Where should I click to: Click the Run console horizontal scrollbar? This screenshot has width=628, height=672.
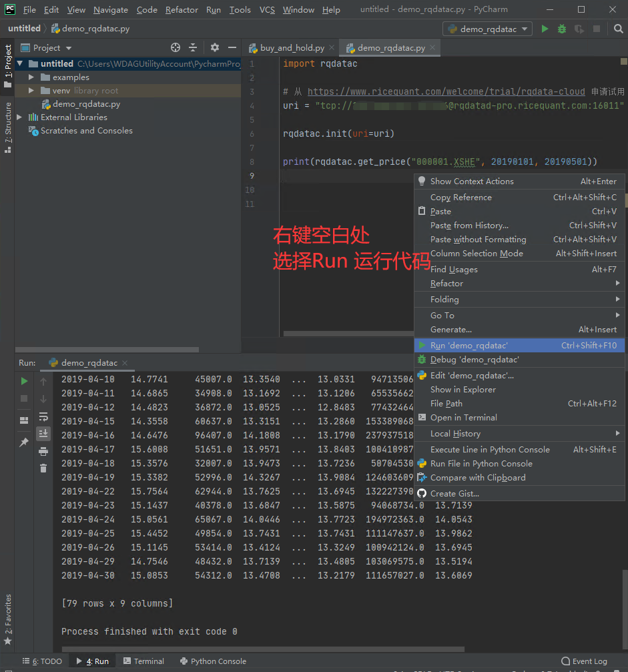(263, 649)
